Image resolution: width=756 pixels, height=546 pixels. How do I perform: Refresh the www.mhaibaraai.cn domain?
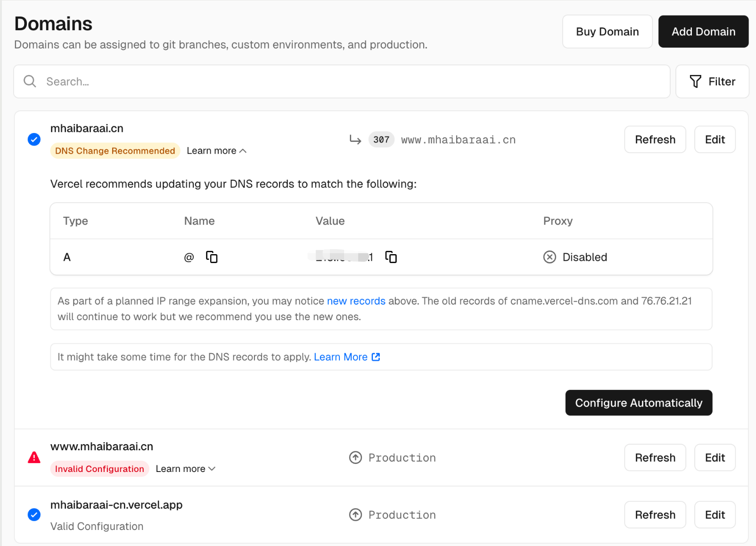coord(655,457)
